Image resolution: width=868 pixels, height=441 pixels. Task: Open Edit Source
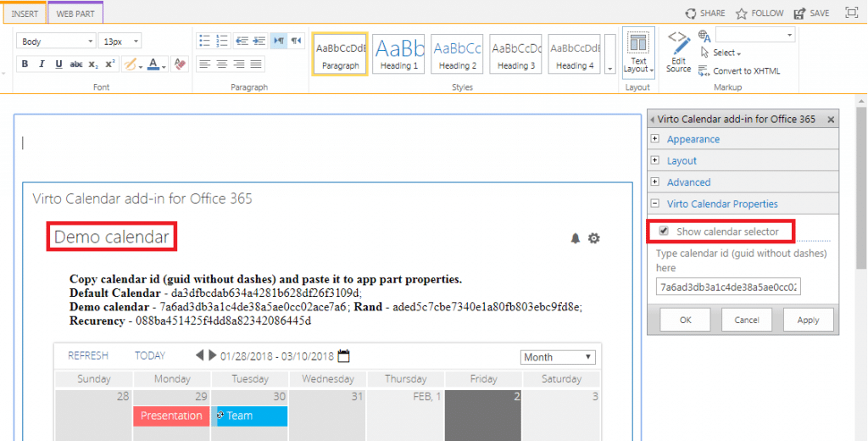[678, 52]
